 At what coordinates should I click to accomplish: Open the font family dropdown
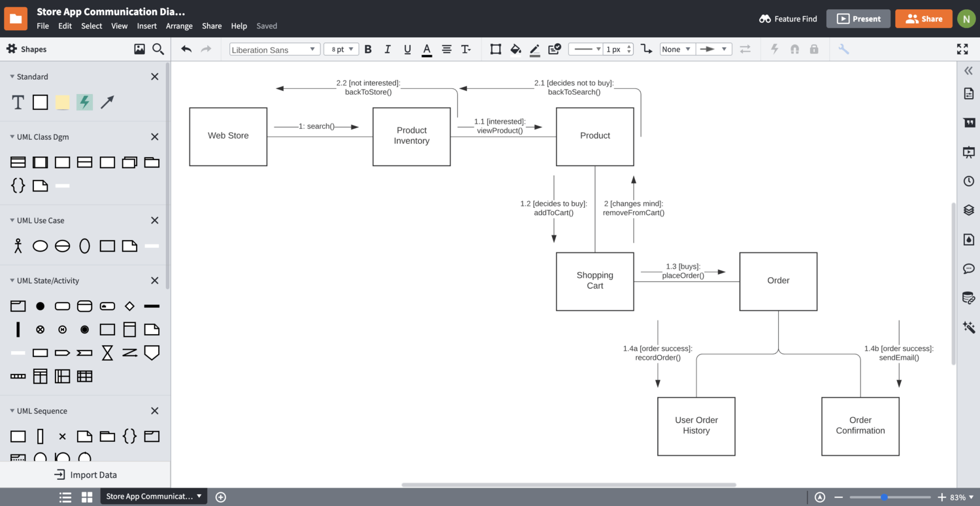tap(274, 48)
